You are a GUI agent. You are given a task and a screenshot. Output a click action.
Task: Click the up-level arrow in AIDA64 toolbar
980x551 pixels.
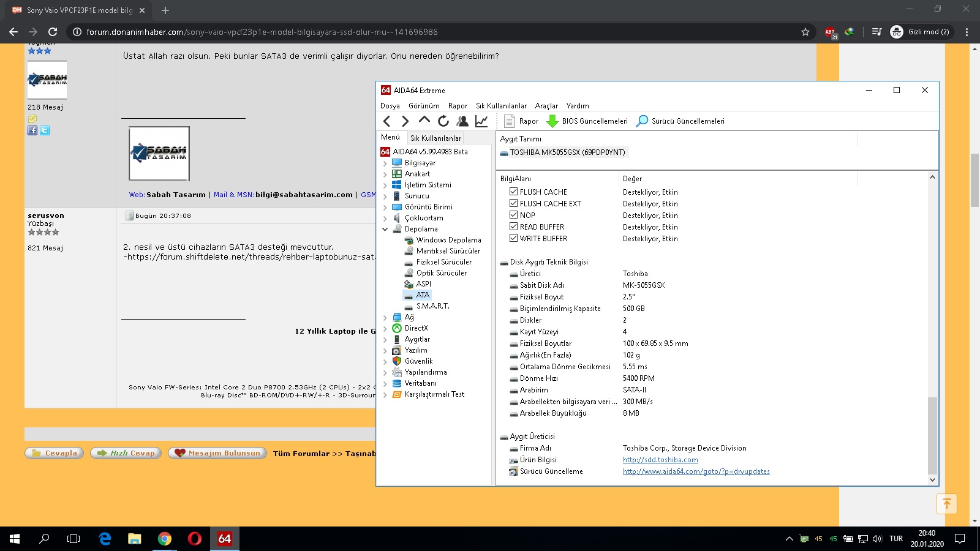(424, 121)
